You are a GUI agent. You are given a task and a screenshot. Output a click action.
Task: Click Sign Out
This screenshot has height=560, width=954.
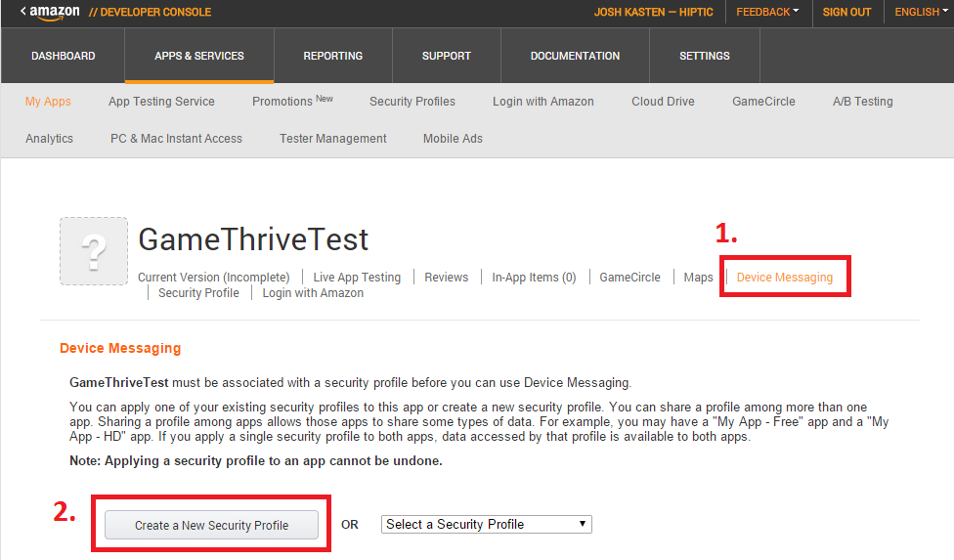pos(846,12)
